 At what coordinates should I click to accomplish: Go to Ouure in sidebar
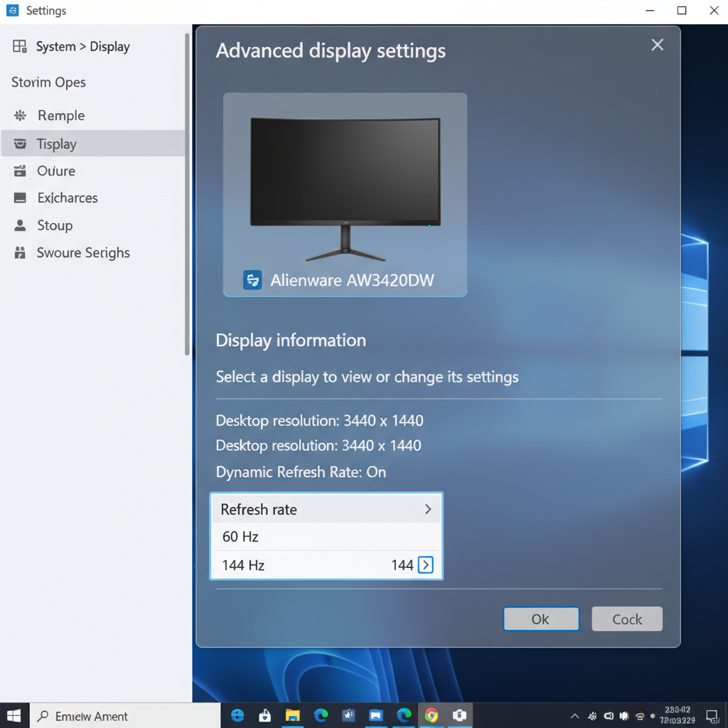93,171
